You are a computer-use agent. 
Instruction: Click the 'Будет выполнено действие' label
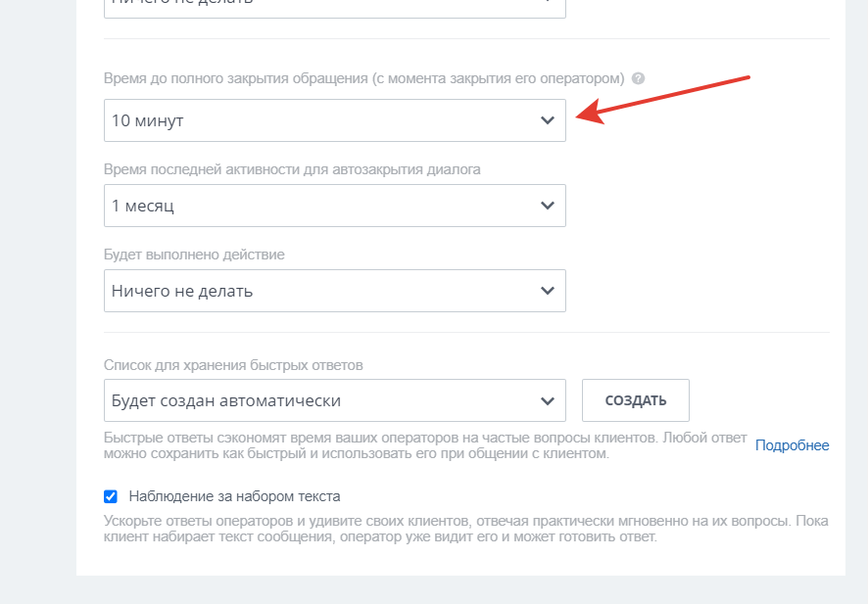click(x=194, y=255)
